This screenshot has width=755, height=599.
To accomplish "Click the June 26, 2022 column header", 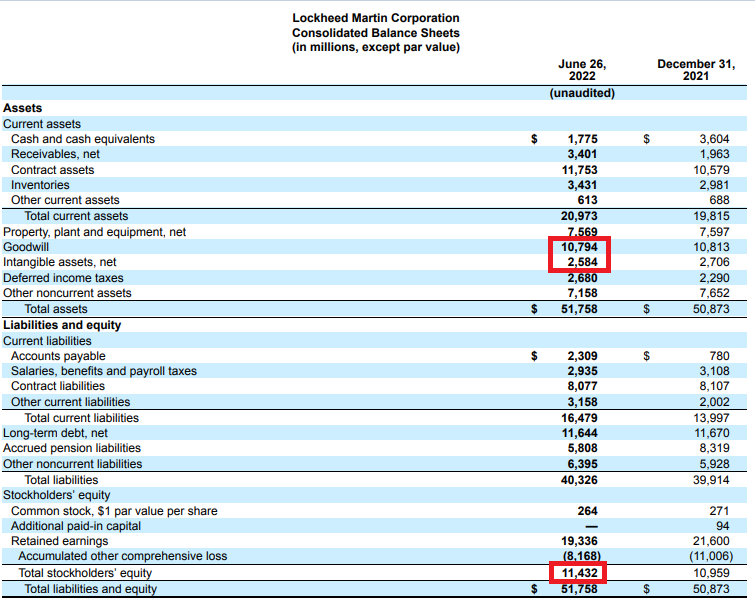I will click(581, 70).
